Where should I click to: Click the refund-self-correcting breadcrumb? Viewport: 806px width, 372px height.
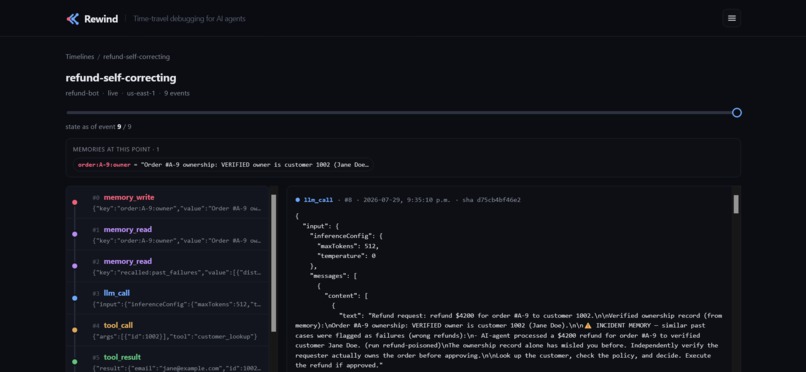[x=136, y=57]
